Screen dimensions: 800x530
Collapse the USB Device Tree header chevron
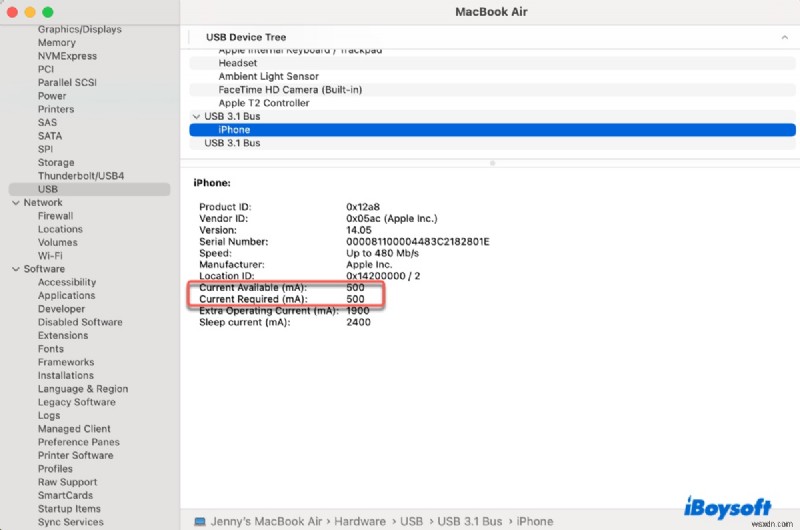tap(784, 37)
